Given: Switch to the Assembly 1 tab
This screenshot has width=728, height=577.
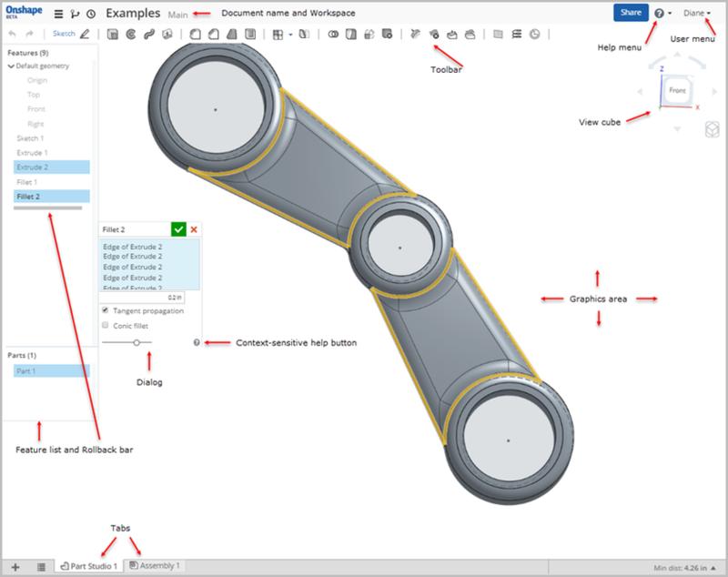Looking at the screenshot, I should click(154, 566).
